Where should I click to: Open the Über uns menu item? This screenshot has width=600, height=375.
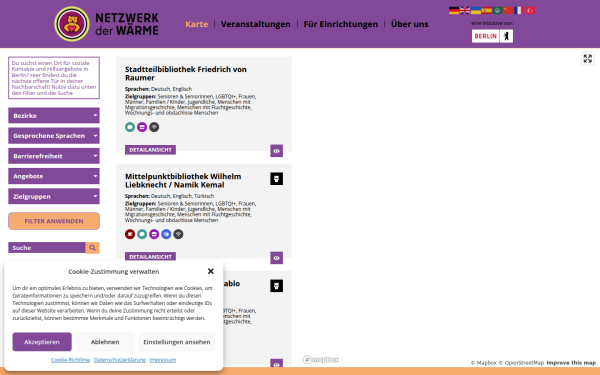click(x=409, y=24)
